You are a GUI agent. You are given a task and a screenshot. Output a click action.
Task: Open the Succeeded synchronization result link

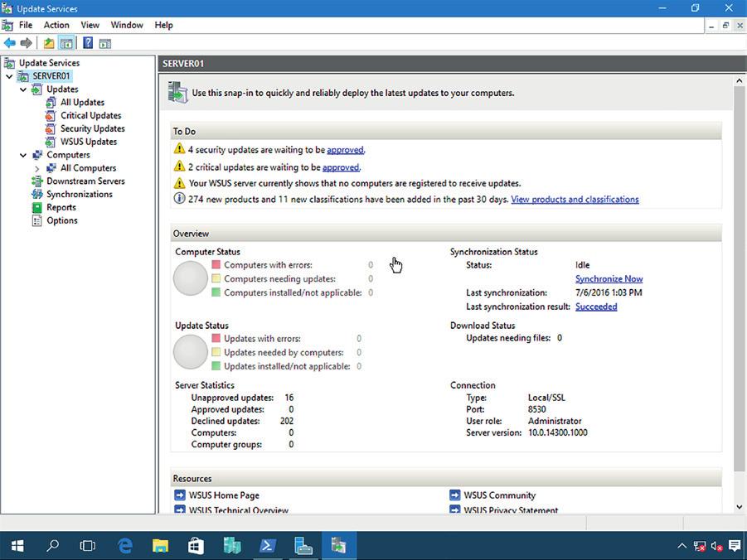pyautogui.click(x=596, y=307)
